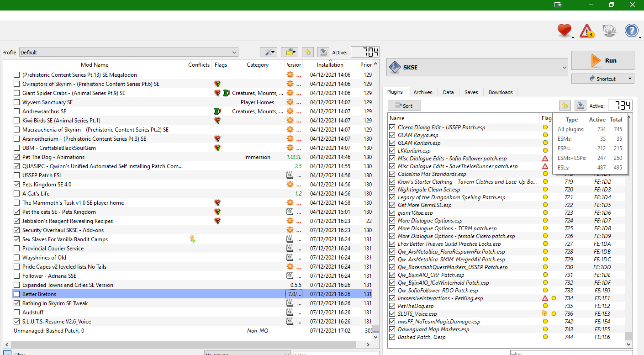The width and height of the screenshot is (644, 355).
Task: Uncheck Bathing In Skyrim SE Tweak
Action: click(17, 303)
